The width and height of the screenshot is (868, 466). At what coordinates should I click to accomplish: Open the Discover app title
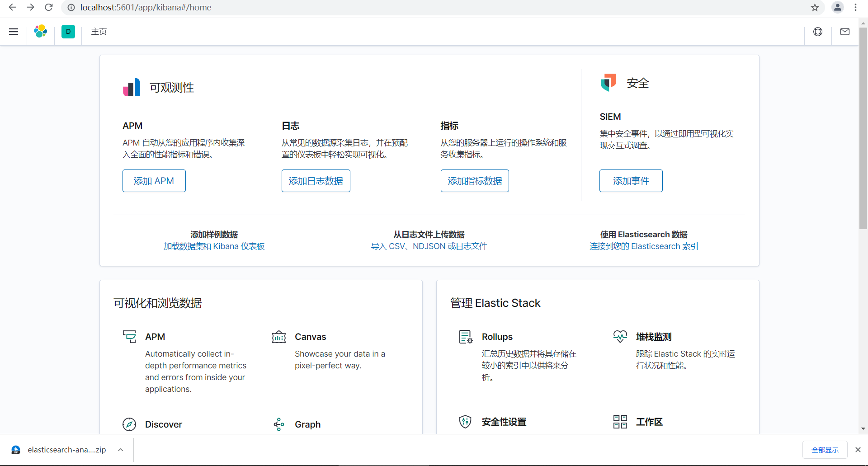pyautogui.click(x=164, y=424)
